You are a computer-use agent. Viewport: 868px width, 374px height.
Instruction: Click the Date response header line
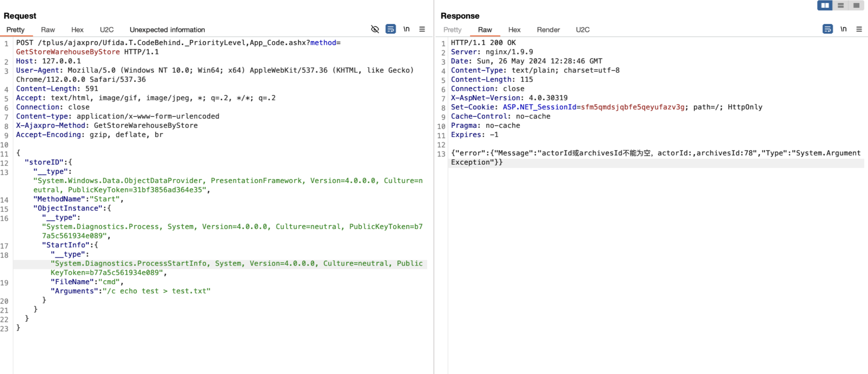point(527,61)
